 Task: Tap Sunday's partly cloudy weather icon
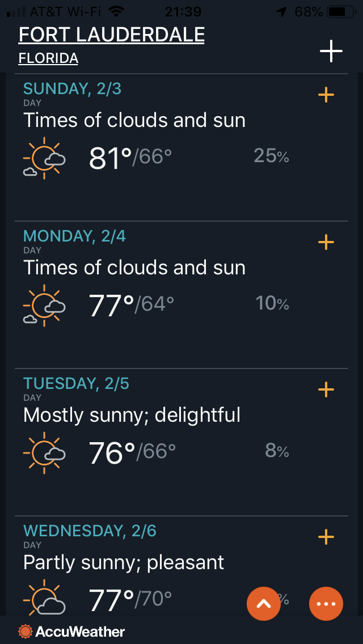(x=44, y=158)
